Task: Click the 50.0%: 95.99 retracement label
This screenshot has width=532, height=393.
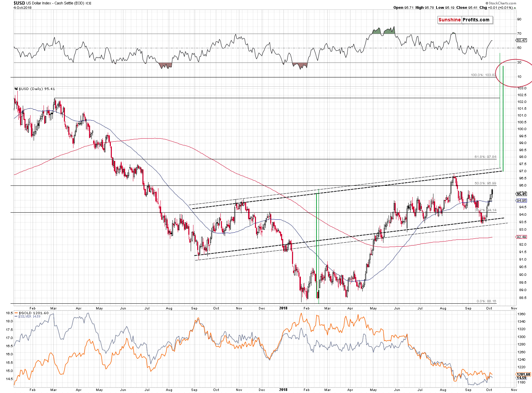Action: [485, 183]
